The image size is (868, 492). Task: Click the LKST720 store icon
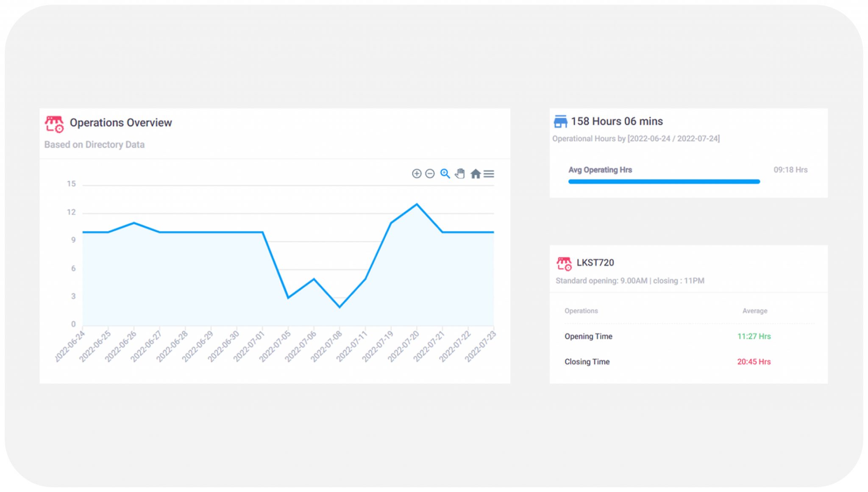(x=564, y=263)
